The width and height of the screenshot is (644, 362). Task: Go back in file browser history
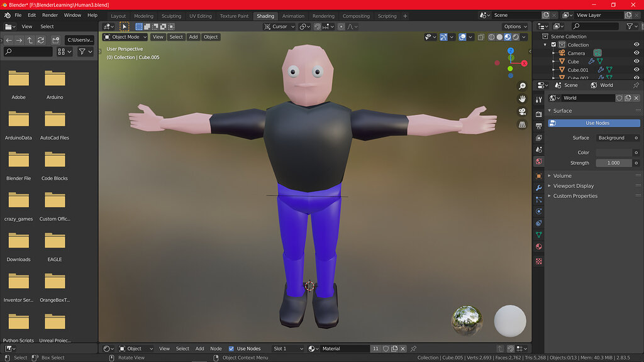point(9,40)
